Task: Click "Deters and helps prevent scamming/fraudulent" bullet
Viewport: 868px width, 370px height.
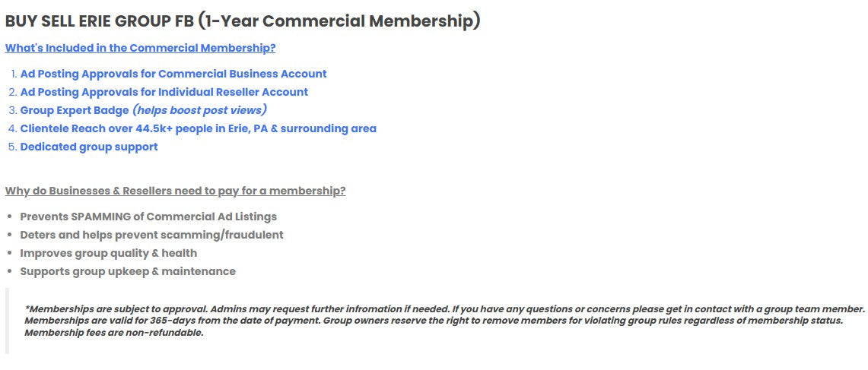Action: (x=151, y=235)
